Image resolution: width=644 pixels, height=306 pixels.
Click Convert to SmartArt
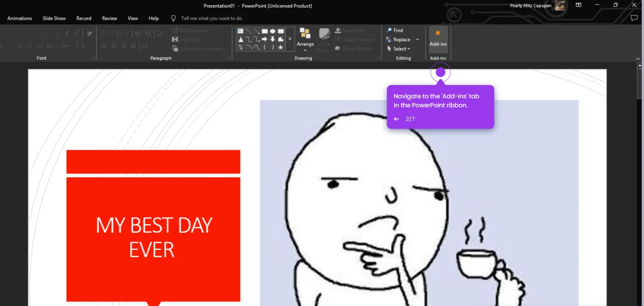tap(198, 49)
